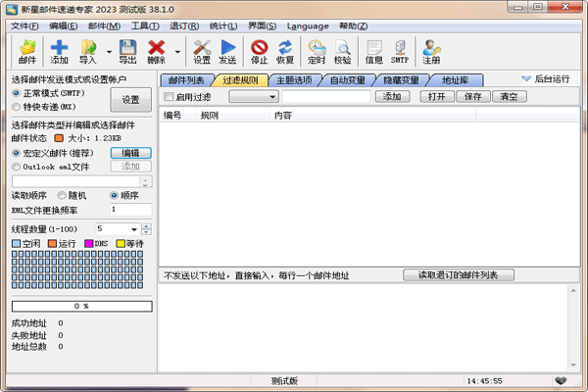
Task: Click the 停止 (Stop) toolbar icon
Action: [259, 51]
